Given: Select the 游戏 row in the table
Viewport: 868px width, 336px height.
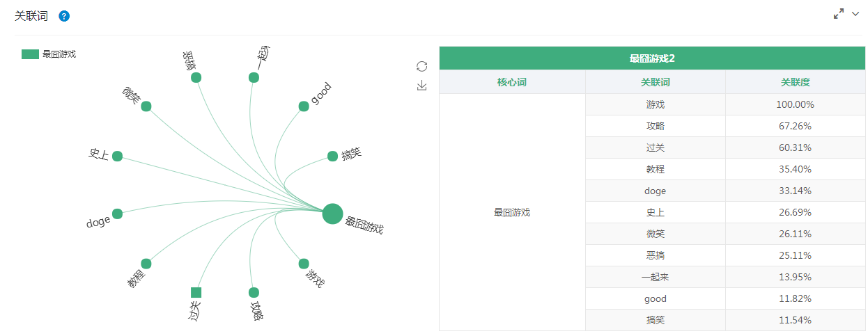Looking at the screenshot, I should 655,104.
